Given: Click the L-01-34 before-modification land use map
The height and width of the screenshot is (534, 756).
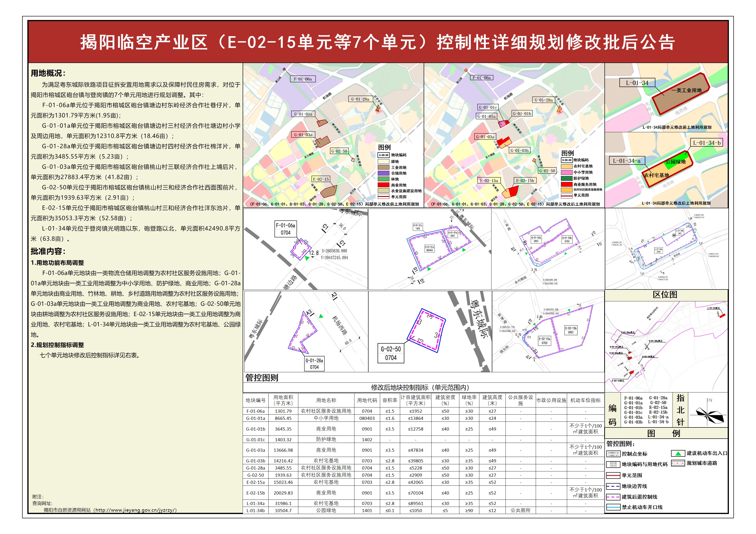Looking at the screenshot, I should [667, 98].
